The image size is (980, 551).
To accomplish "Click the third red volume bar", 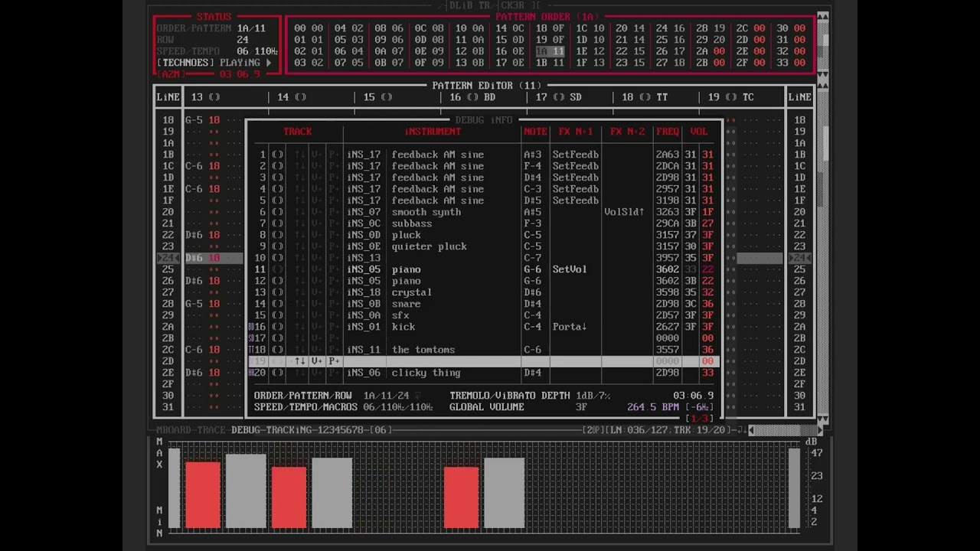I will tap(462, 497).
